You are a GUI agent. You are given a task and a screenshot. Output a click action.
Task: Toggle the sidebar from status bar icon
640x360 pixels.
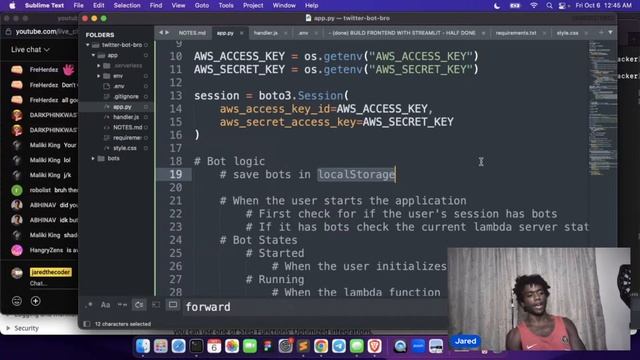pyautogui.click(x=87, y=324)
